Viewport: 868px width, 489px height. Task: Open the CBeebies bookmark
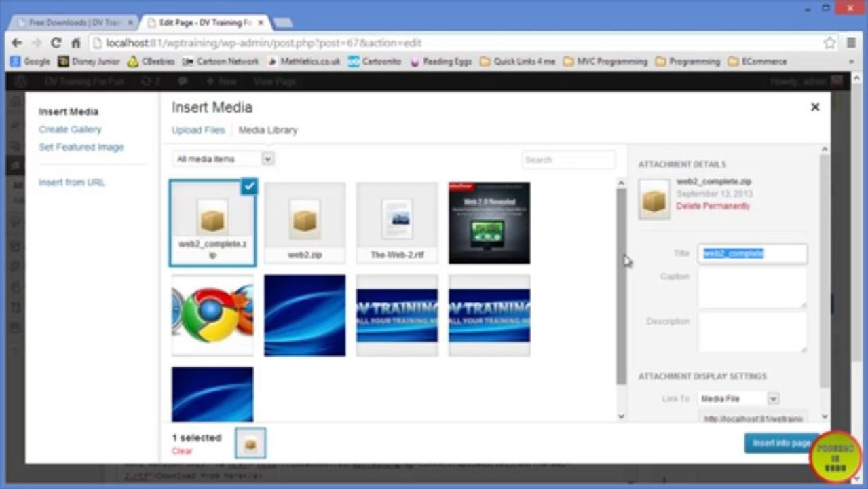click(151, 61)
